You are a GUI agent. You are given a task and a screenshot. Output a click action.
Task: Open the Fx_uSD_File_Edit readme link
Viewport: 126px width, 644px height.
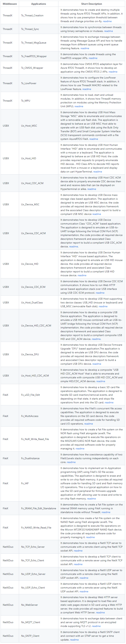click(x=109, y=402)
